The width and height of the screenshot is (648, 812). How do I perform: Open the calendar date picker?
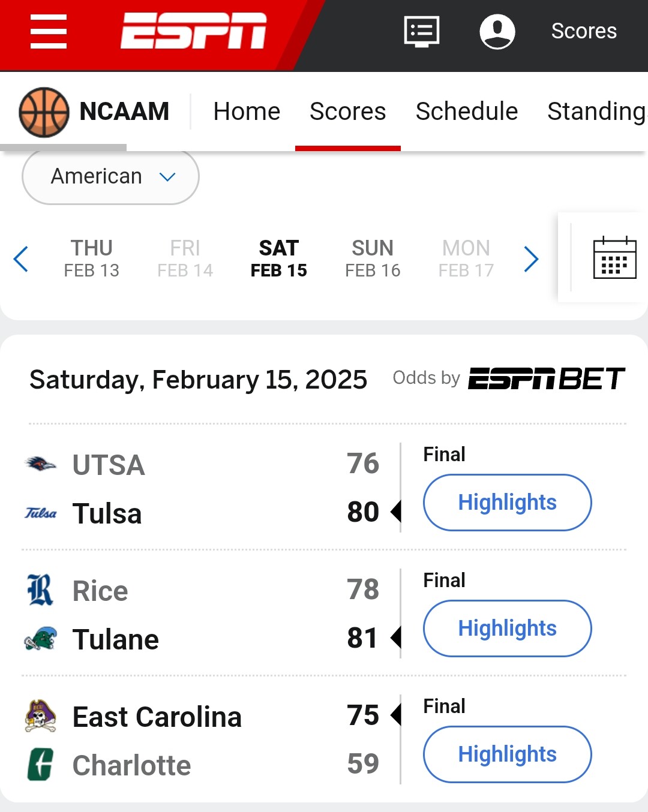tap(614, 258)
